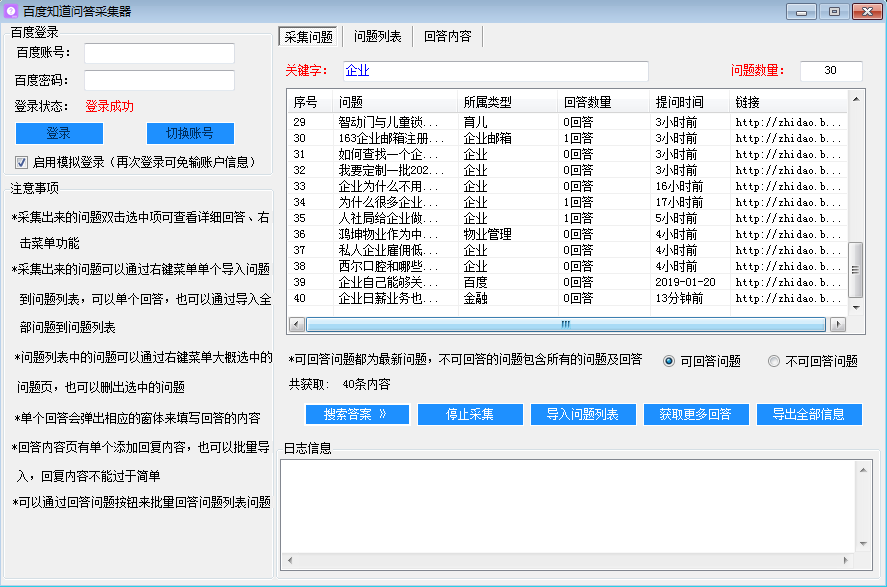This screenshot has width=887, height=587.
Task: Select row 38 西尔口腔和哪些
Action: [567, 266]
